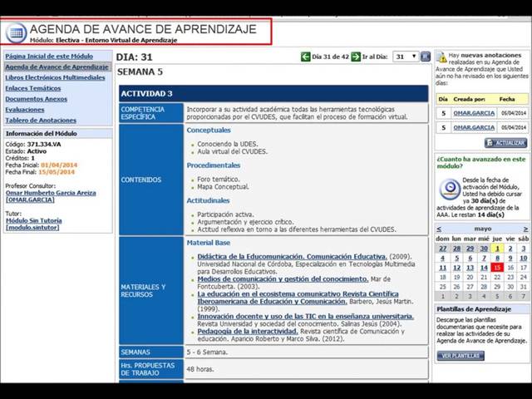Open Tablero de Anotaciones
The image size is (532, 399).
pyautogui.click(x=41, y=121)
